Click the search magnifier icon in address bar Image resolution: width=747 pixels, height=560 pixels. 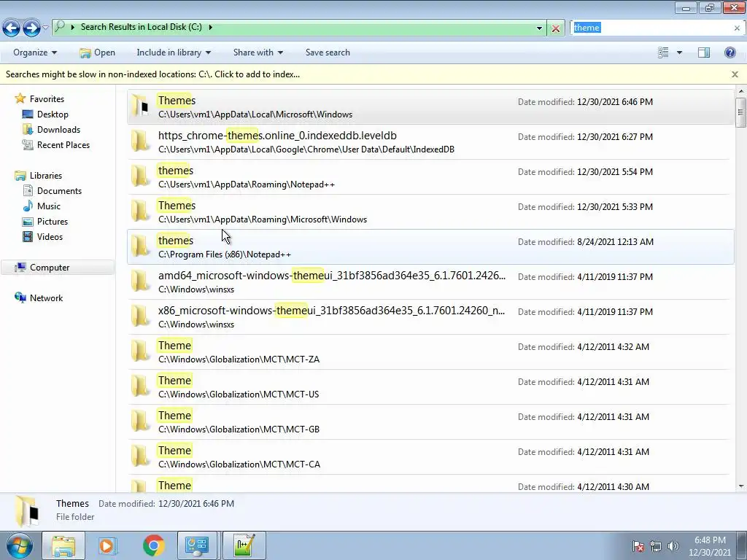60,27
